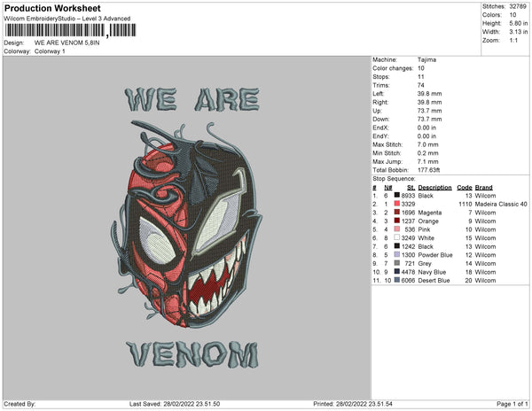Image resolution: width=532 pixels, height=411 pixels.
Task: Click the "Brand" column header
Action: [x=484, y=188]
